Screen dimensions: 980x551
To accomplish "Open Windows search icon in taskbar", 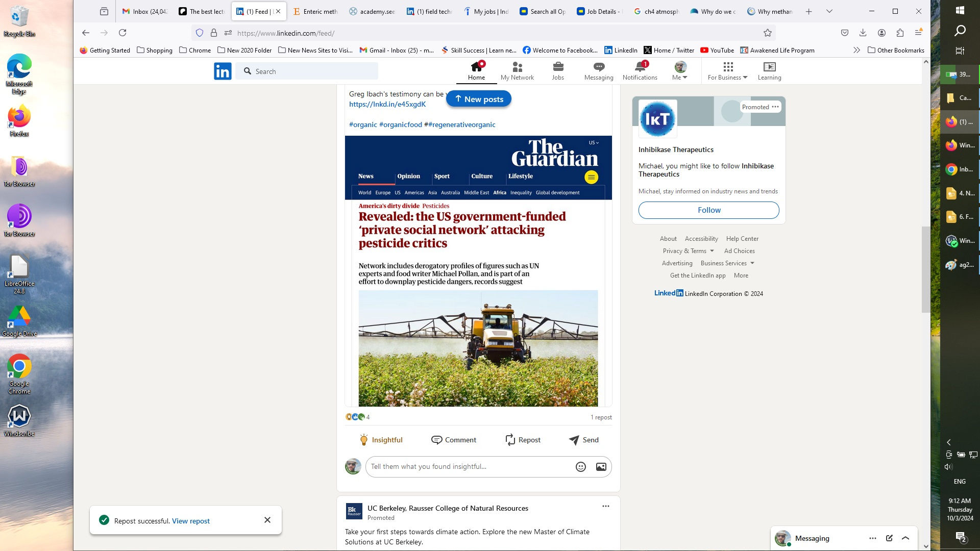I will 960,31.
